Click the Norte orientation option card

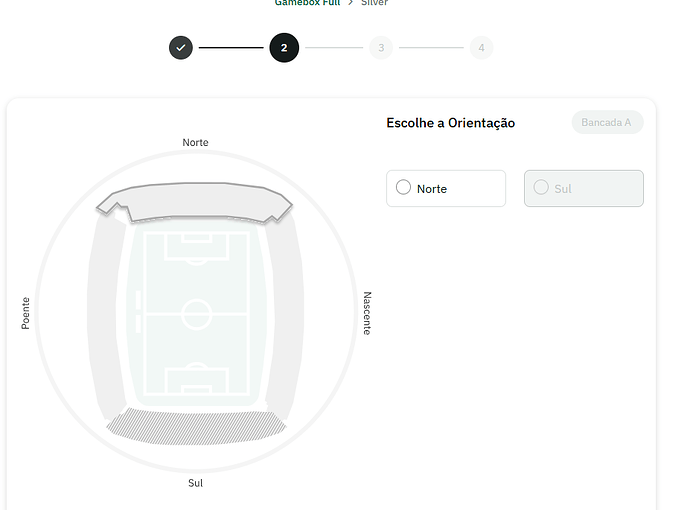click(446, 188)
